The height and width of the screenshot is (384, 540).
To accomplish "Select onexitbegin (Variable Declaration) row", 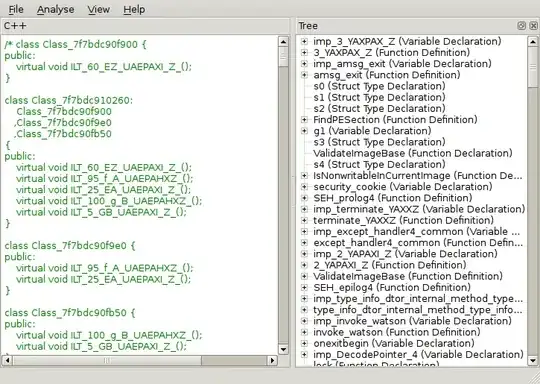I will (x=394, y=343).
